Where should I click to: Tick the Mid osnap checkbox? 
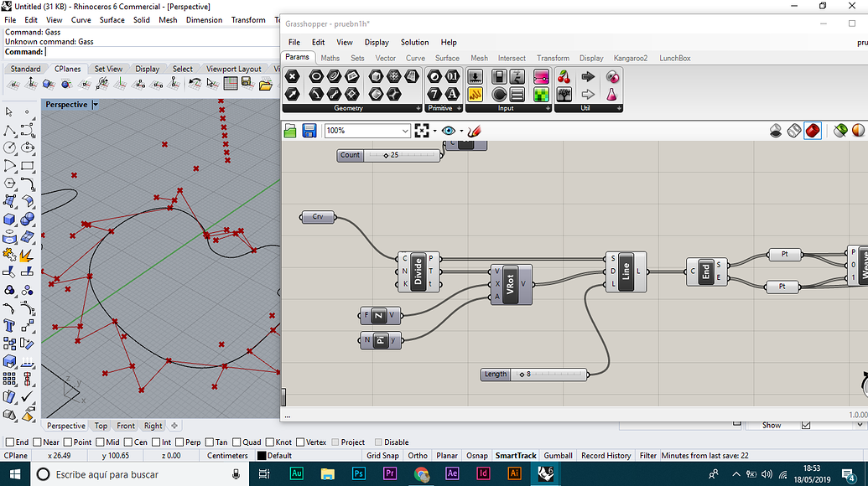coord(100,442)
